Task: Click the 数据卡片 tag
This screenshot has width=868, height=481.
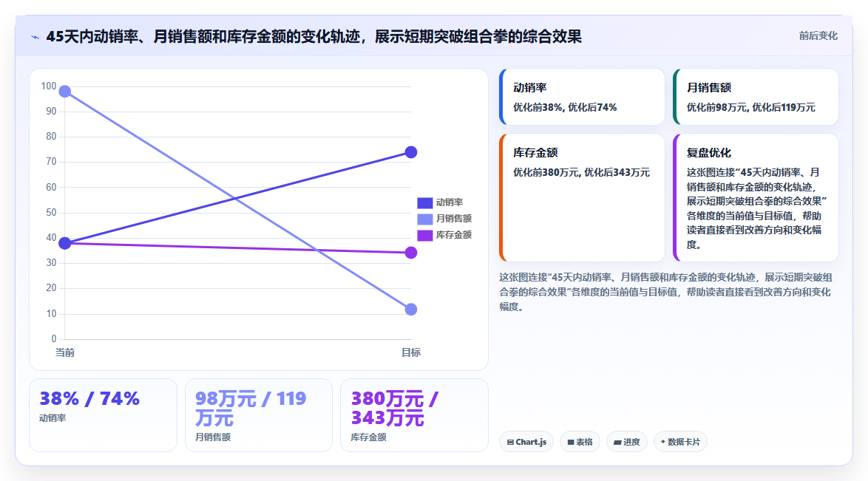Action: [x=680, y=442]
